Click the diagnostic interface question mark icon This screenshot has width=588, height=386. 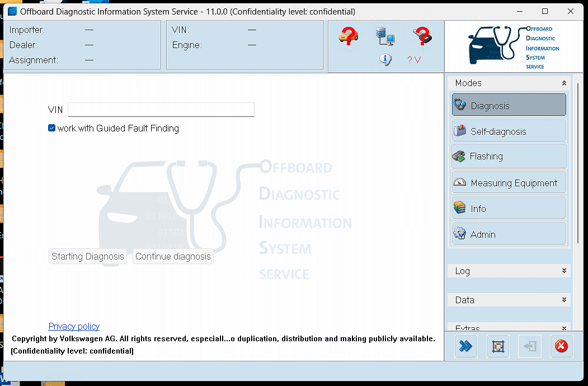[422, 36]
